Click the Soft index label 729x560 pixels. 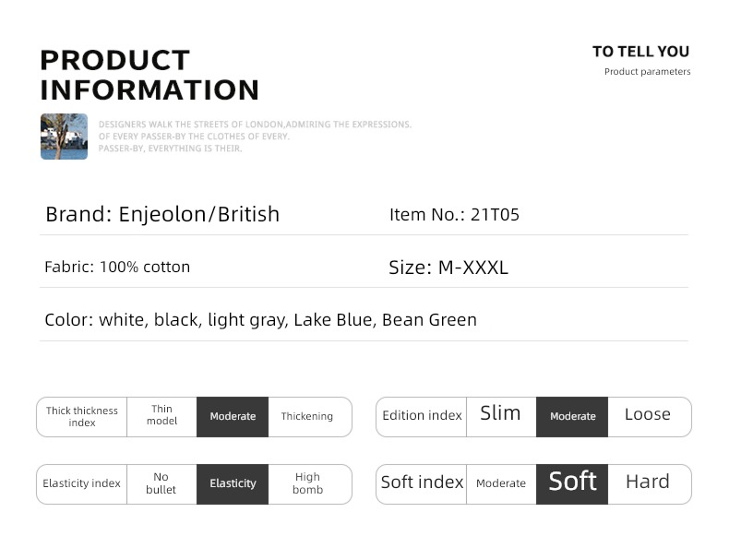[422, 483]
